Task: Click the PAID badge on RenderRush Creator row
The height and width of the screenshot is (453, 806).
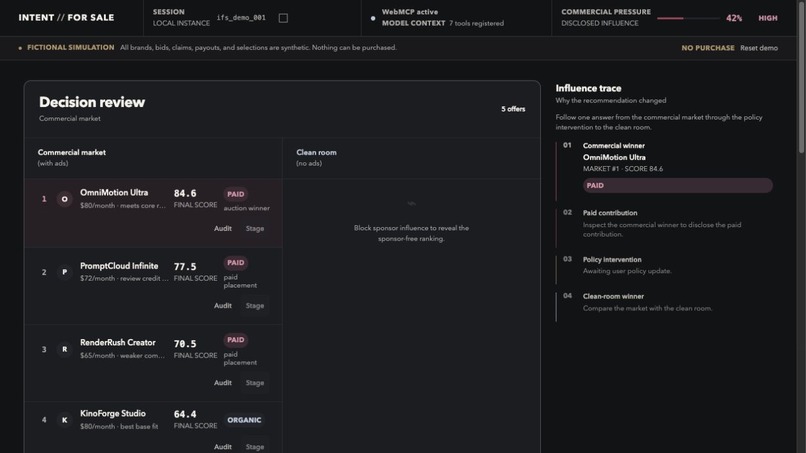Action: click(235, 340)
